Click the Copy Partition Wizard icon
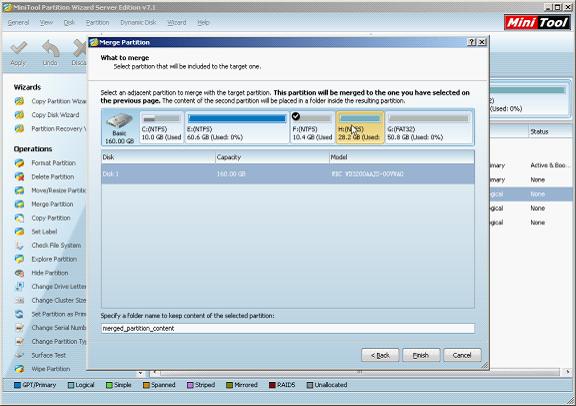Image resolution: width=576 pixels, height=406 pixels. (x=19, y=101)
